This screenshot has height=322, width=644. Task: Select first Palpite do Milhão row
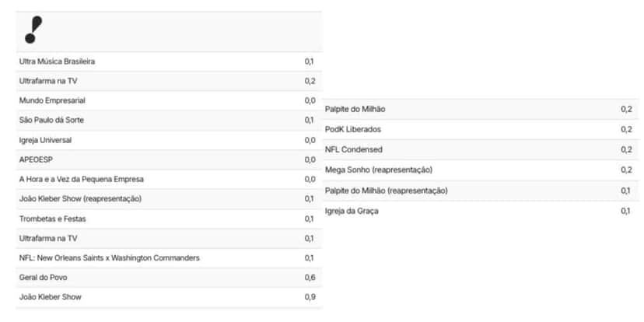[481, 109]
